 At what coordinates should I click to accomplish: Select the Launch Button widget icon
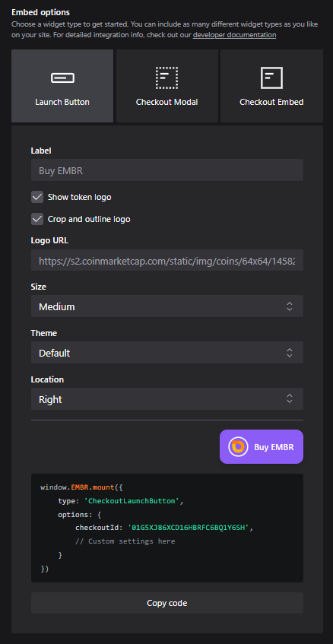pos(62,78)
